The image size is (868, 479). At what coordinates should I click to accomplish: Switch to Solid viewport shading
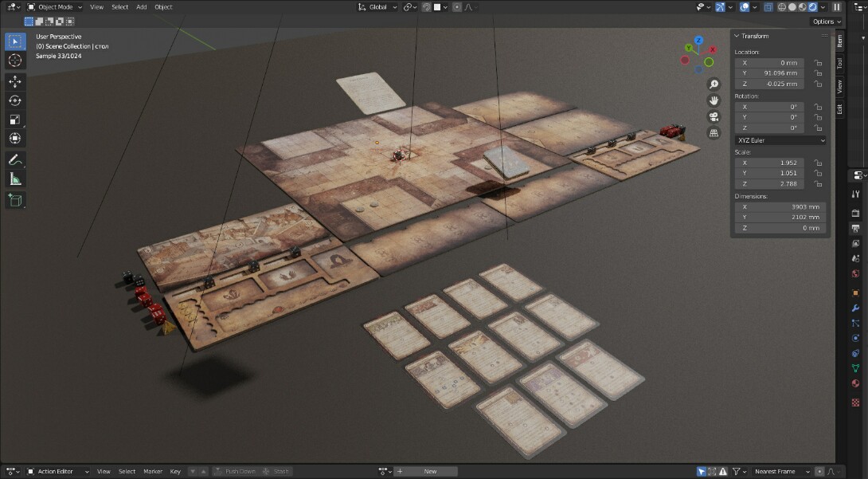point(792,7)
